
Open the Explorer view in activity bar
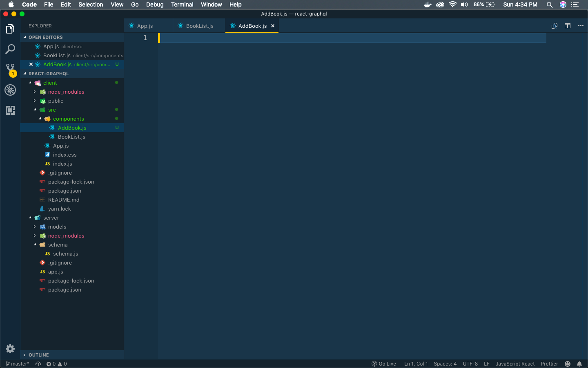(10, 29)
